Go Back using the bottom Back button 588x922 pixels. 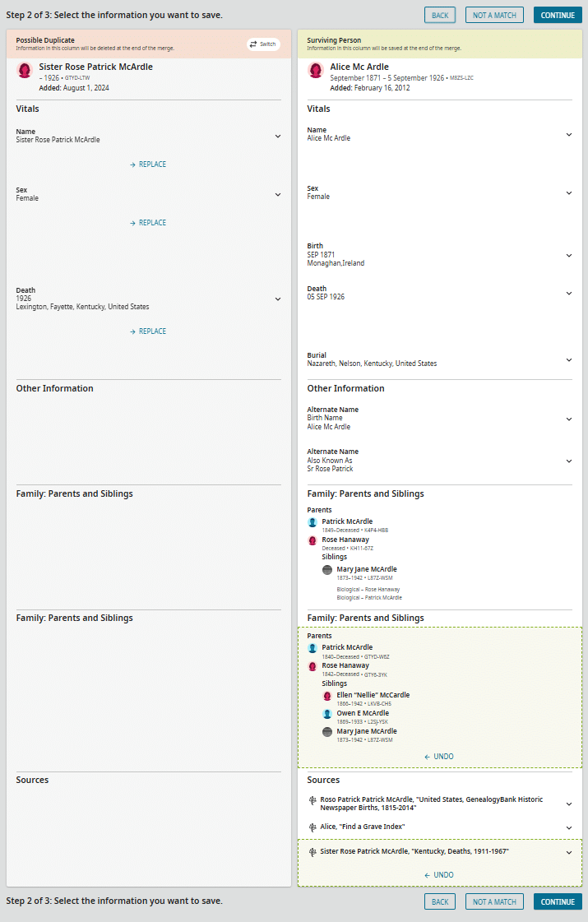(440, 902)
